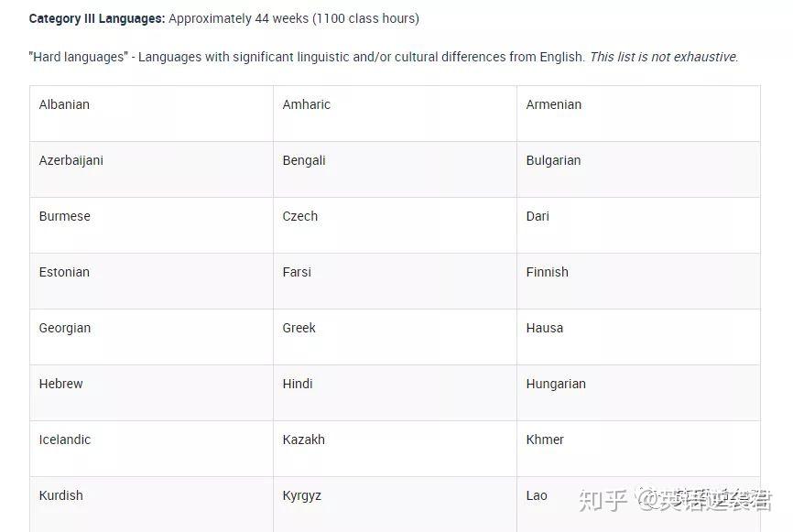Click the Farsi cell
The image size is (793, 532).
[297, 272]
